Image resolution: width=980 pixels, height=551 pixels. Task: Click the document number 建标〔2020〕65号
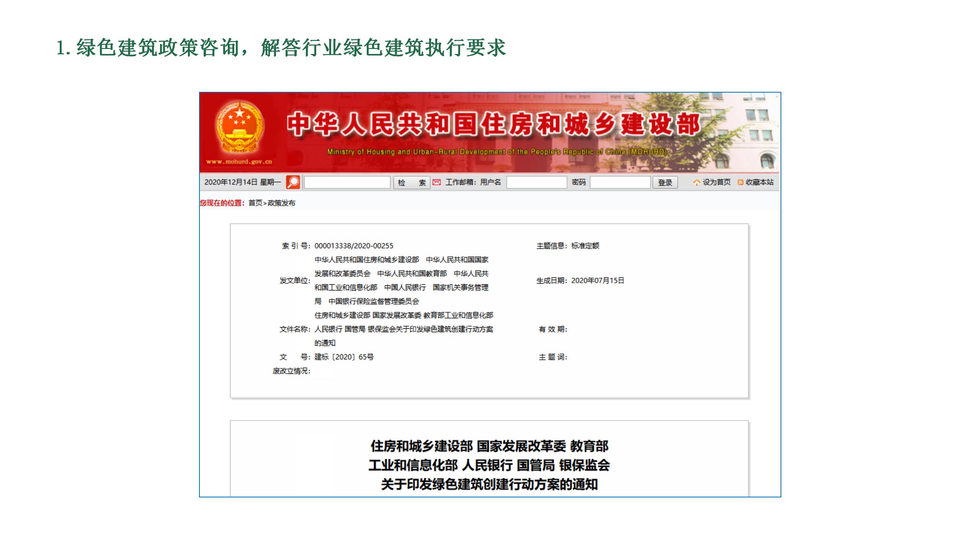pos(344,357)
